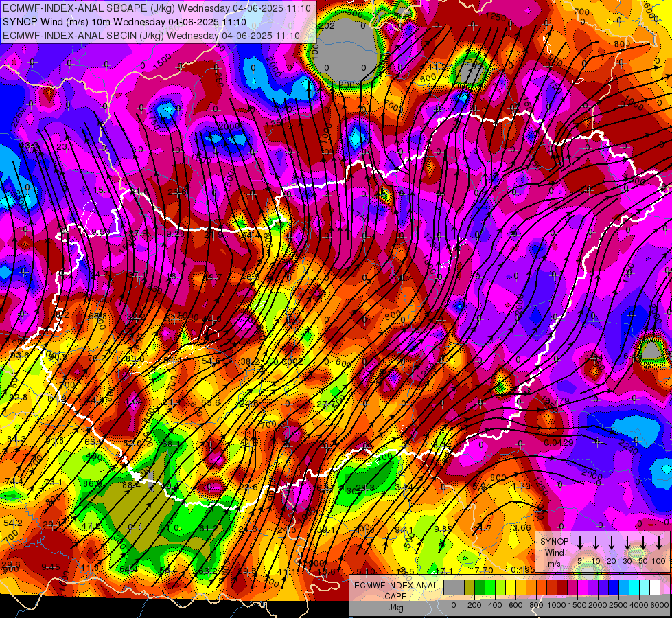Click the 63.2 CIN value
The image size is (672, 618).
tap(207, 571)
